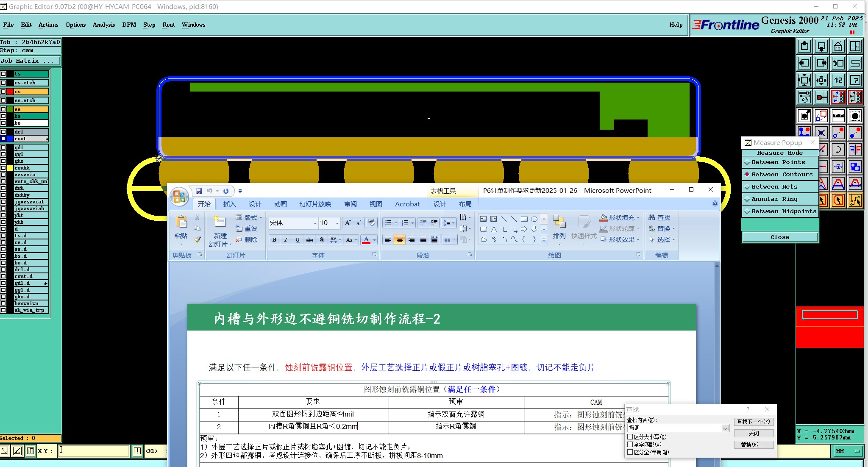Click the rotate arrow tool icon
Image resolution: width=868 pixels, height=467 pixels.
(x=838, y=150)
